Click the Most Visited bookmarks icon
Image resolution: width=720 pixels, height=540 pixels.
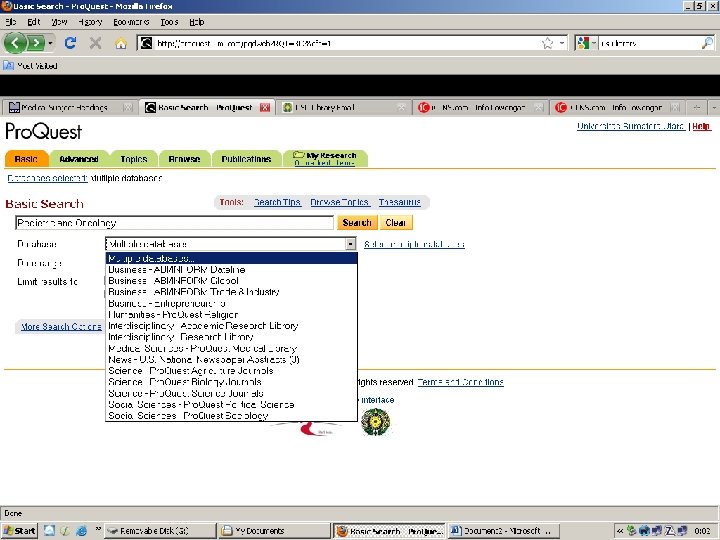click(9, 66)
